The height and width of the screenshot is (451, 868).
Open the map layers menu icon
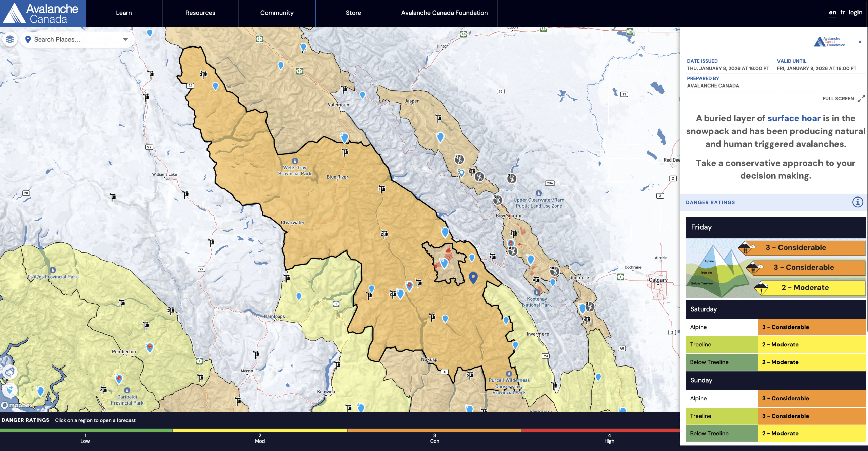(x=10, y=39)
